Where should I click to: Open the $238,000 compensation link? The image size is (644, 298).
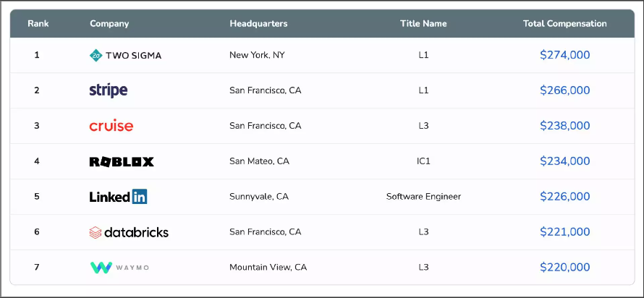tap(564, 126)
